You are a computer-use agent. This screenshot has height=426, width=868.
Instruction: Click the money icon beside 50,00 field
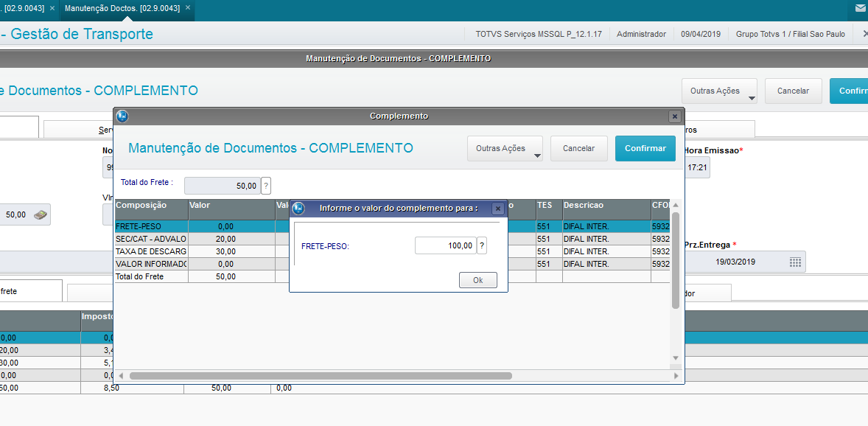click(x=39, y=214)
